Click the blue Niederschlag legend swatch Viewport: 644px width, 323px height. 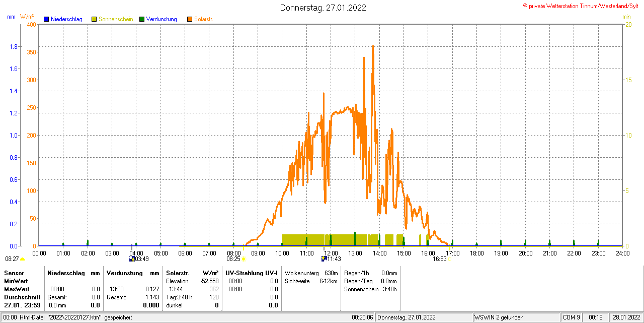click(46, 19)
